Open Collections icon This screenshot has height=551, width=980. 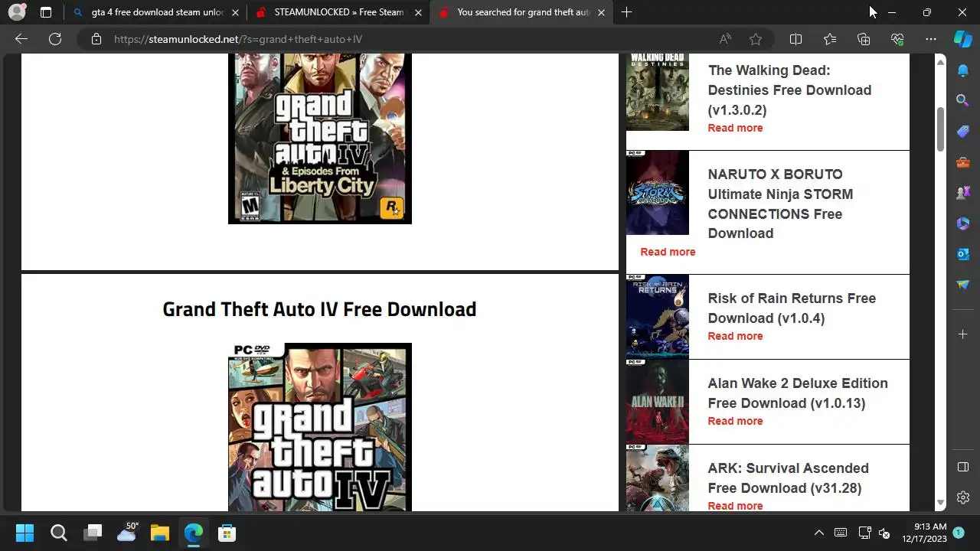pyautogui.click(x=864, y=39)
